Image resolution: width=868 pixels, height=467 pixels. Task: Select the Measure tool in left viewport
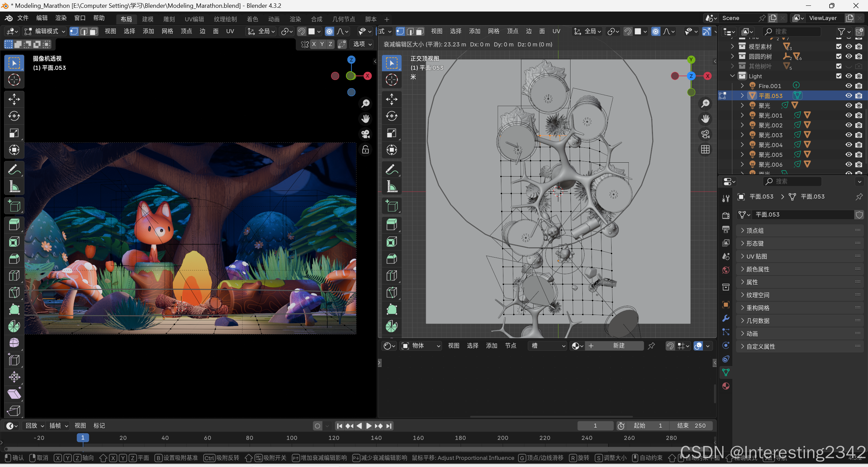pos(14,186)
